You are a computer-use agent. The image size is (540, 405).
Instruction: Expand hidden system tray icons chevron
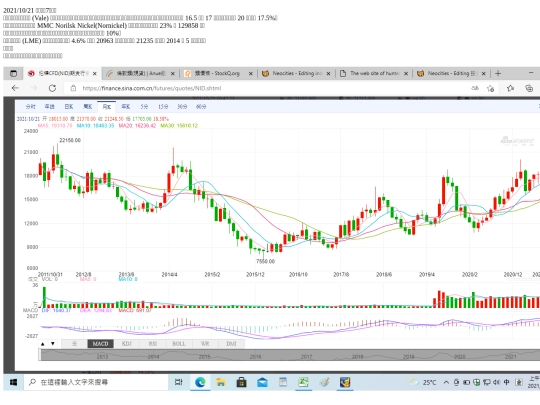pyautogui.click(x=446, y=382)
